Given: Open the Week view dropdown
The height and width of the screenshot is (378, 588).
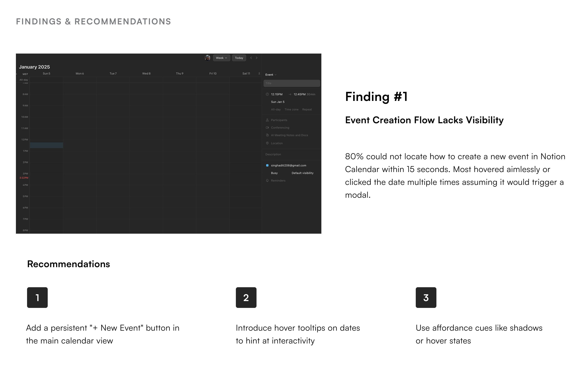Looking at the screenshot, I should [221, 58].
